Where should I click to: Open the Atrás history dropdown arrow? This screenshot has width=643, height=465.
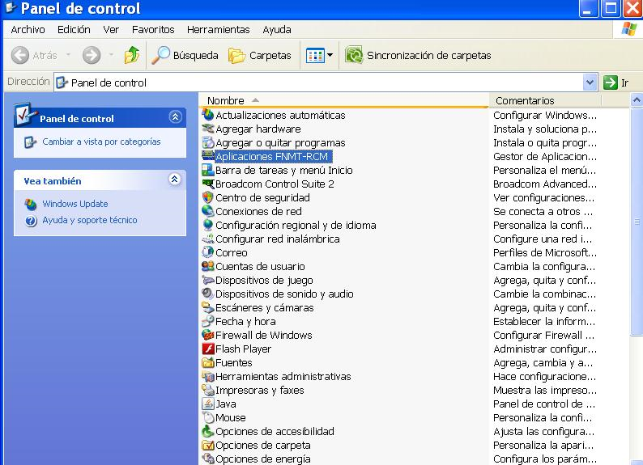point(68,55)
